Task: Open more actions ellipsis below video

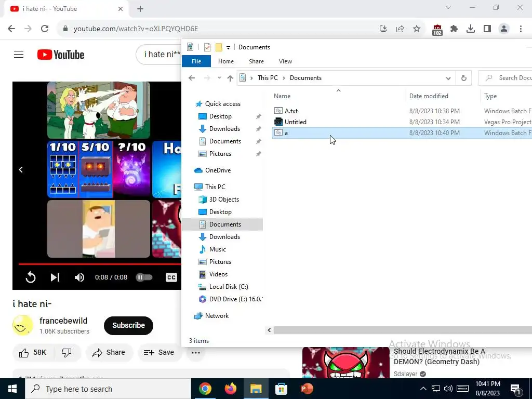Action: tap(196, 353)
